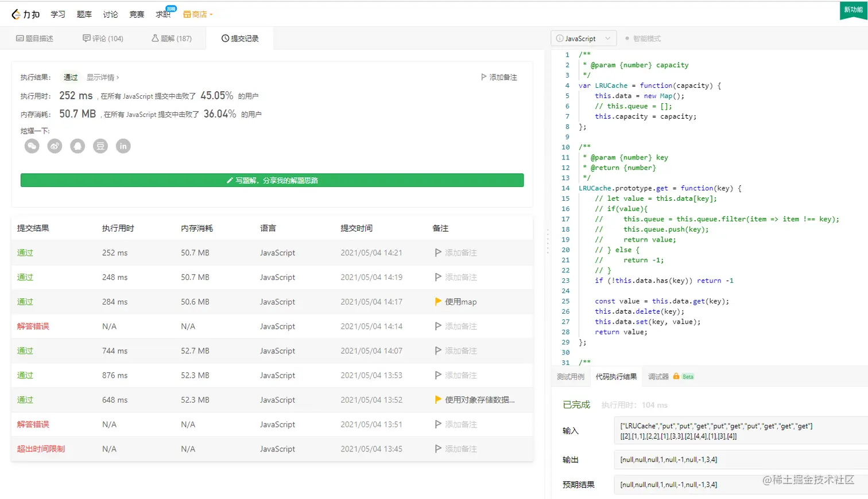Open 超出时间限制 submission at 13:45

41,449
